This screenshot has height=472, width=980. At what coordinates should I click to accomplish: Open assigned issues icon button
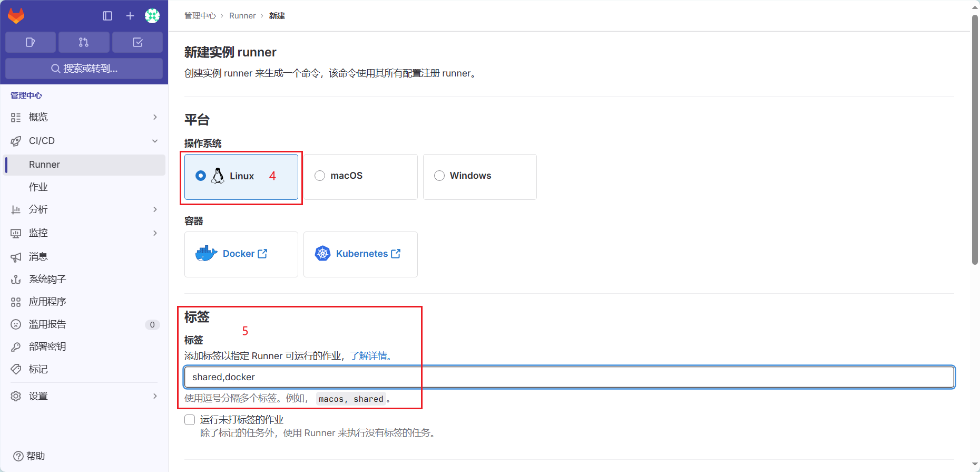click(31, 42)
